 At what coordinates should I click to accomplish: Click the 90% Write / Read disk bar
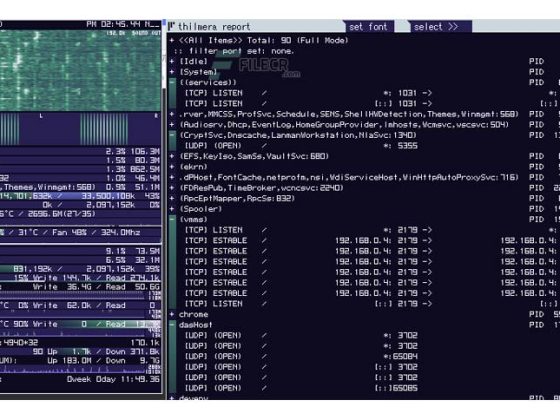80,324
